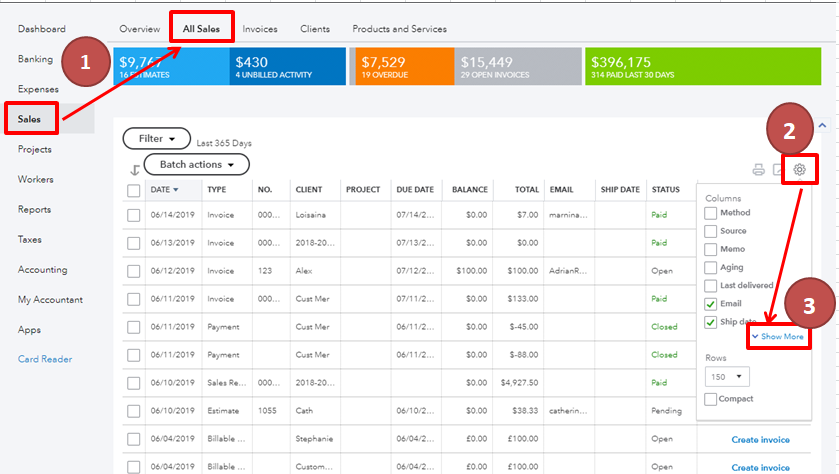Click the $133.00 total cell

(523, 299)
